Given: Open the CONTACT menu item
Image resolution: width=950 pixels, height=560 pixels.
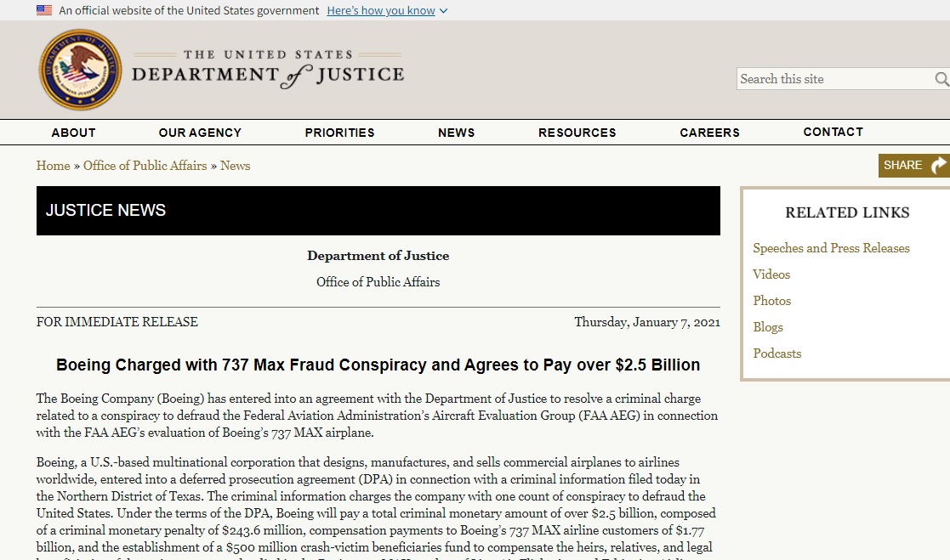Looking at the screenshot, I should 833,132.
